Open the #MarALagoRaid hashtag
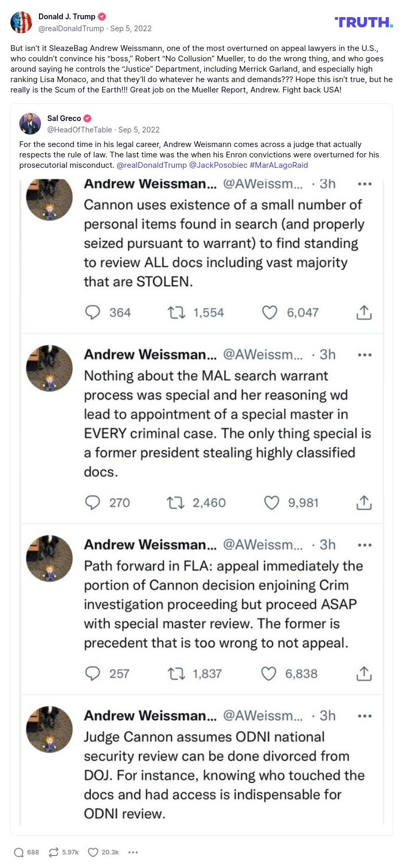 (279, 165)
